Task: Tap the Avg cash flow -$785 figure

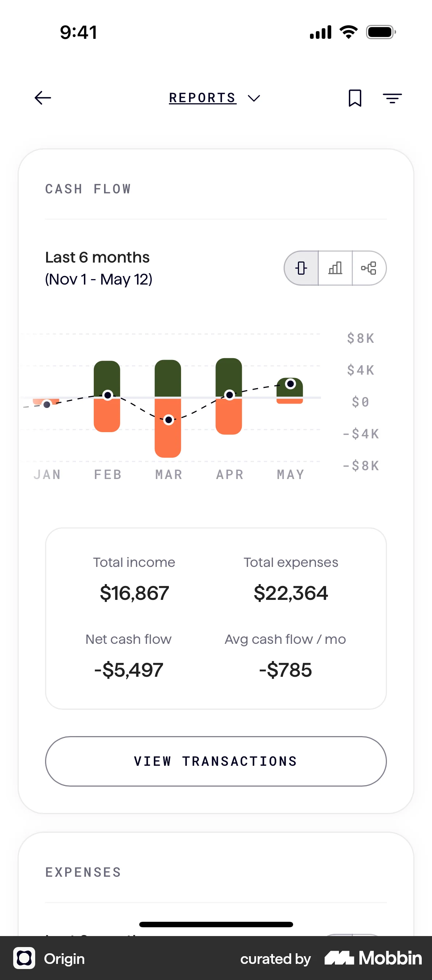Action: coord(285,669)
